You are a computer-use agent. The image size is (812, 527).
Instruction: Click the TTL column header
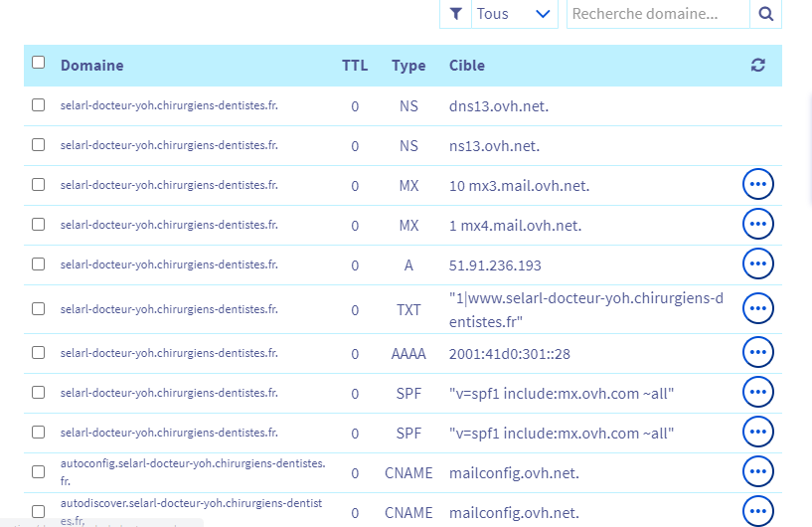[355, 66]
